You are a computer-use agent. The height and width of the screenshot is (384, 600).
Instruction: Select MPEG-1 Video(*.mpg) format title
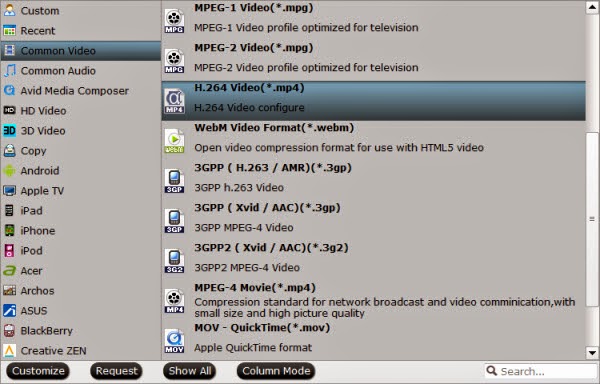[253, 8]
